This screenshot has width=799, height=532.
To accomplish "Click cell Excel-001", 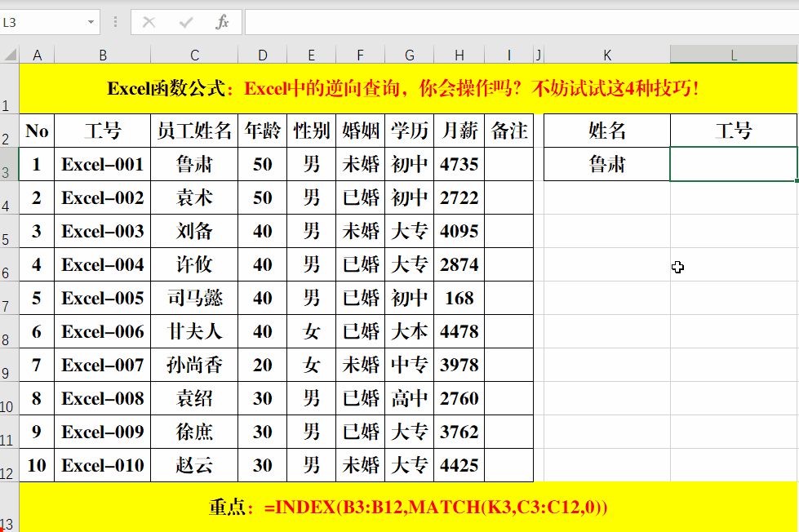I will (102, 164).
